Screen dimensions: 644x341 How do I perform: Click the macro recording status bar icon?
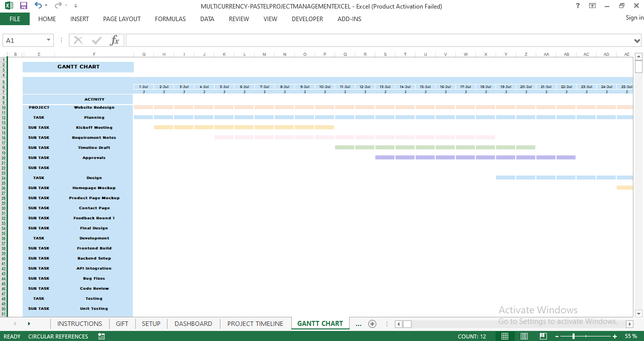click(x=102, y=336)
